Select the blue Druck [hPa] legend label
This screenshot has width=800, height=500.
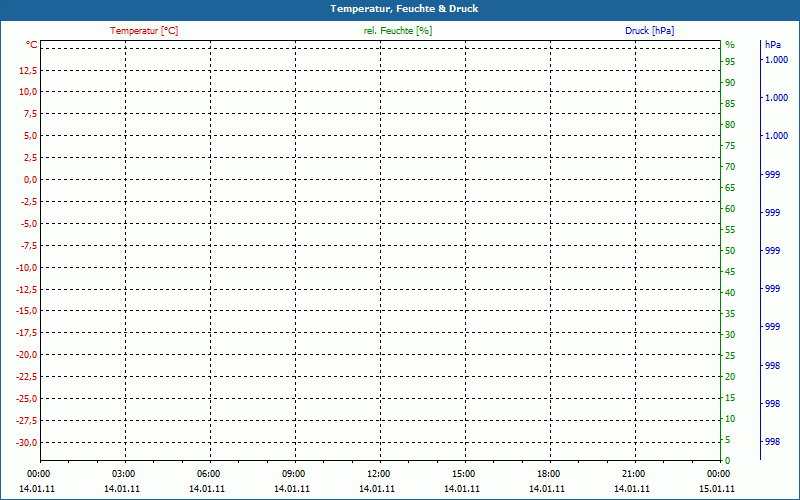click(649, 31)
